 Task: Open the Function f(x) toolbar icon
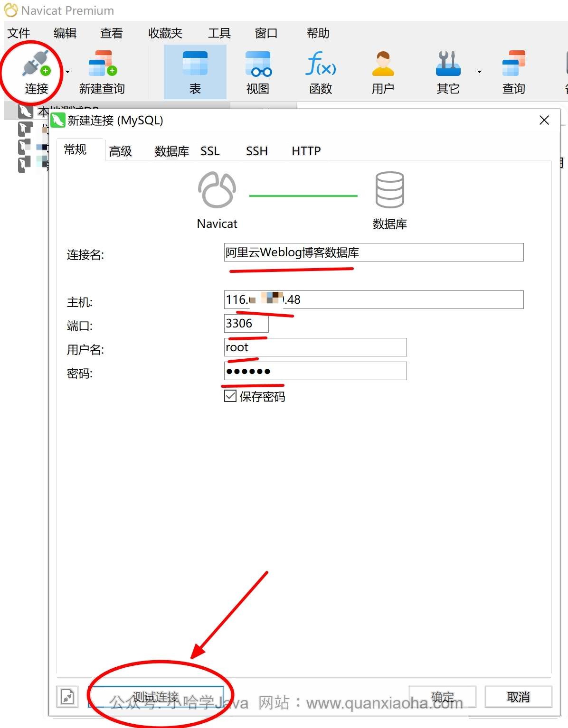[x=321, y=64]
